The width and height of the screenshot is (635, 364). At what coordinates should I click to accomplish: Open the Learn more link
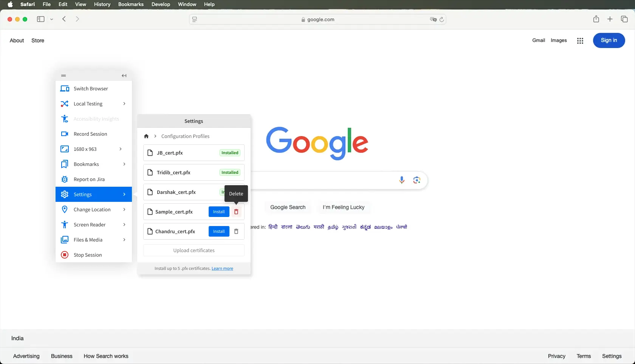(x=222, y=268)
